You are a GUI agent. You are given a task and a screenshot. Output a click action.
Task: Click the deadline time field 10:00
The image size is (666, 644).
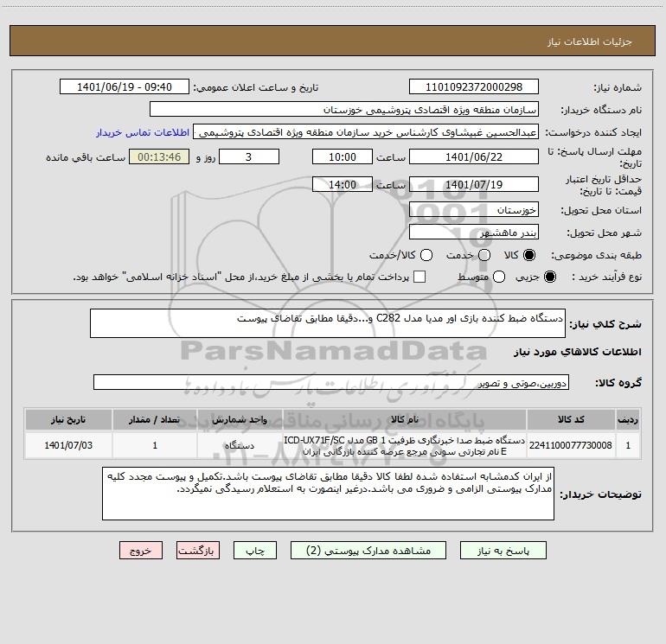[x=343, y=156]
